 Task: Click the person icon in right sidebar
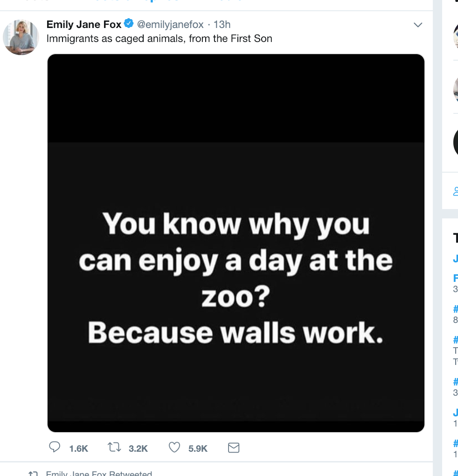[x=455, y=190]
